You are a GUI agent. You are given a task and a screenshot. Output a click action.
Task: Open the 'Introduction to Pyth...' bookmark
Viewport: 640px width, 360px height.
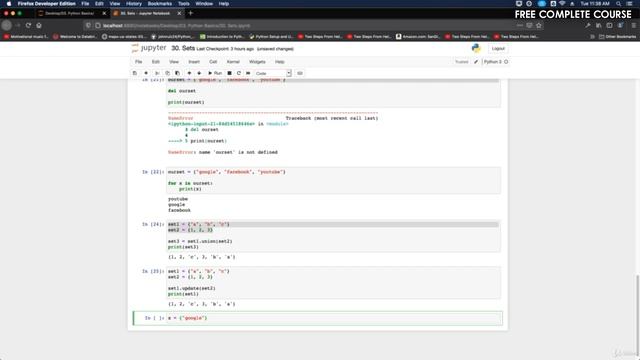[222, 37]
